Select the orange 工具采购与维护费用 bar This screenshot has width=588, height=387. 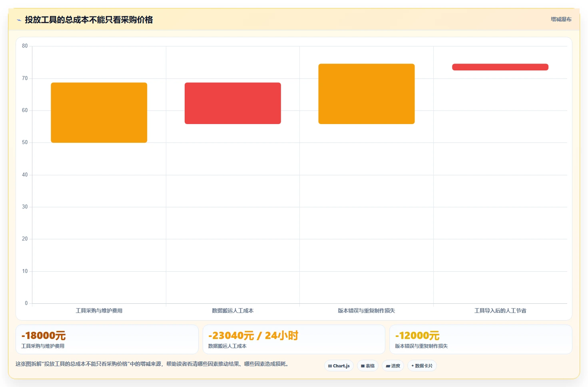[99, 112]
